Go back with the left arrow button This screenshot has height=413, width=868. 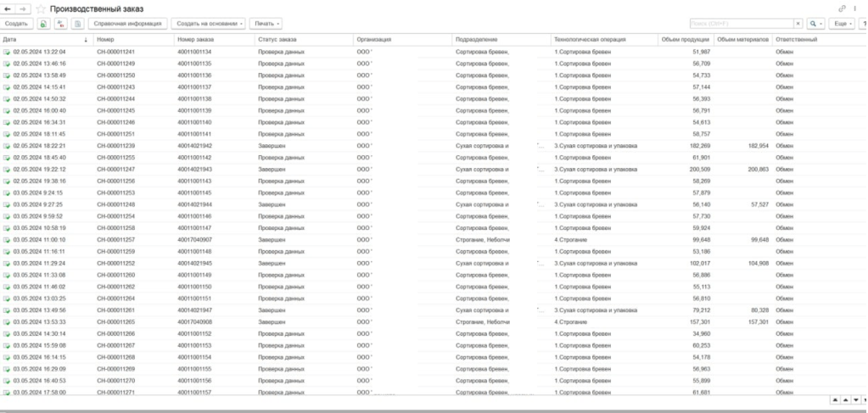8,9
